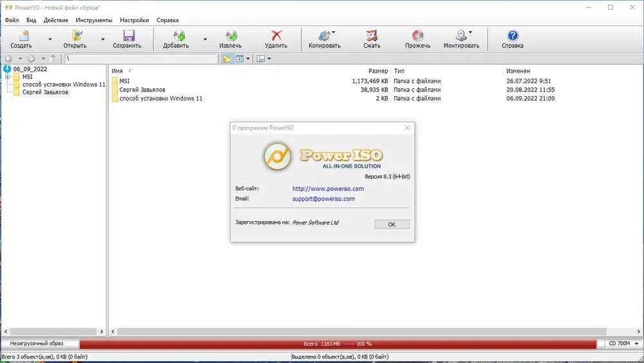Click the red capacity usage bar
Image resolution: width=644 pixels, height=363 pixels.
[337, 344]
